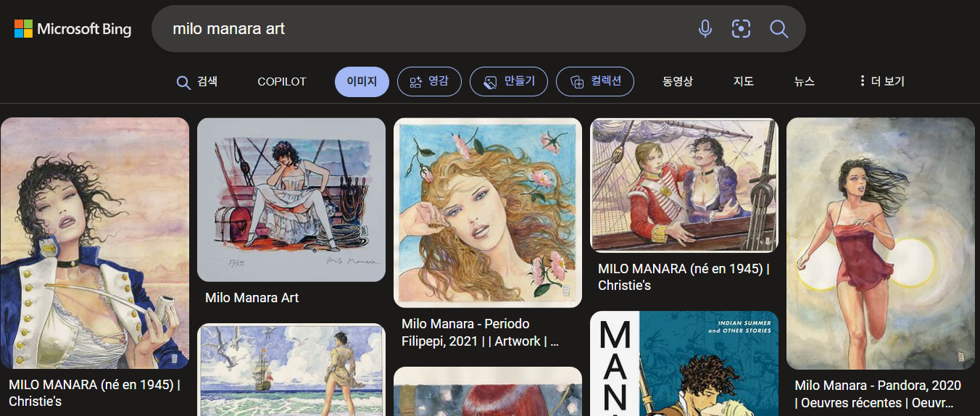Open the partially visible red-haired image thumbnail
Screen dimensions: 980x416
coord(488,391)
